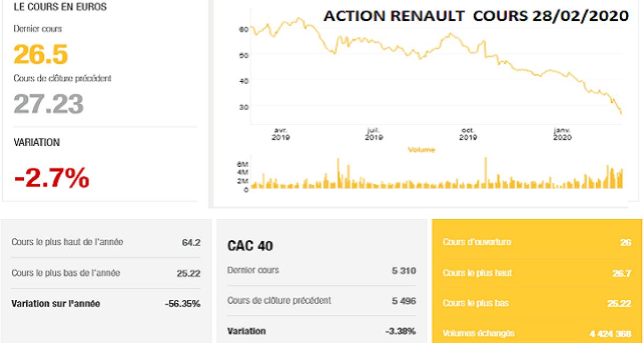Click the 'CAC 40' heading
This screenshot has height=343, width=644.
pos(250,246)
